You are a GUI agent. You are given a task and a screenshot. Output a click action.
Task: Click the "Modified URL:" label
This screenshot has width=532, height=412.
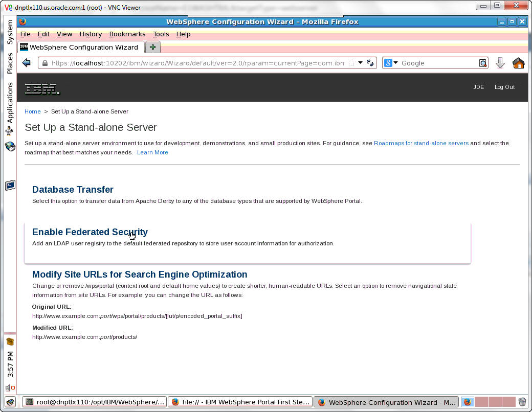(x=53, y=328)
